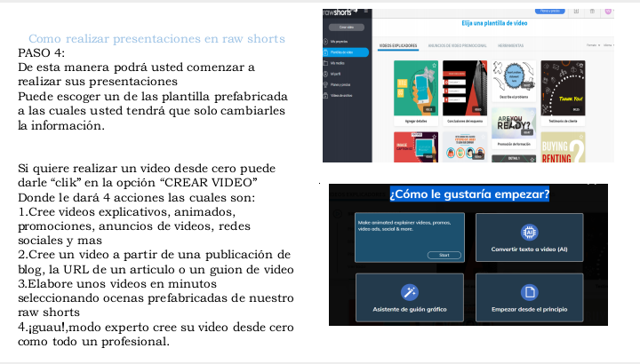The image size is (640, 364).
Task: Open the Formato dropdown filter
Action: (x=593, y=45)
